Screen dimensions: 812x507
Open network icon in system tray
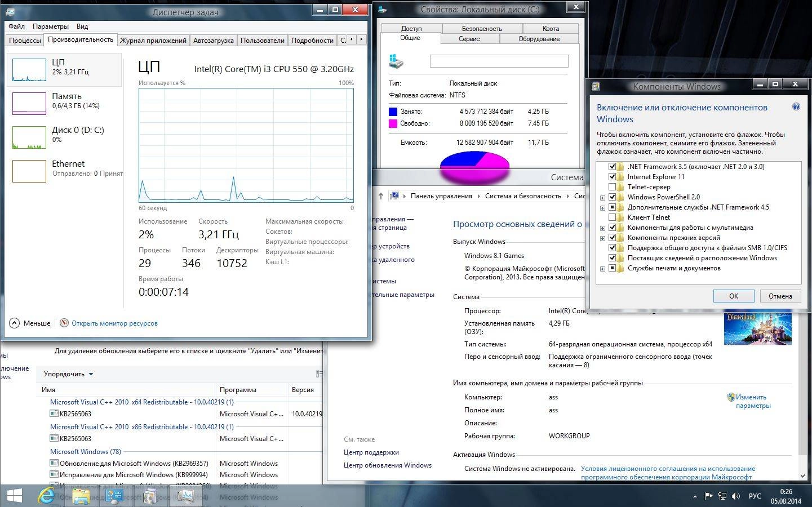point(722,496)
